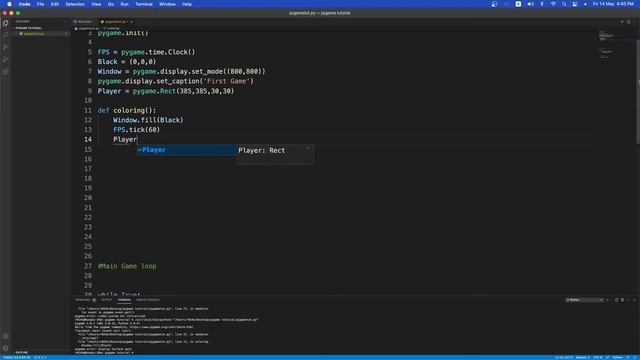640x360 pixels.
Task: Select the Terminal panel tab
Action: 124,300
